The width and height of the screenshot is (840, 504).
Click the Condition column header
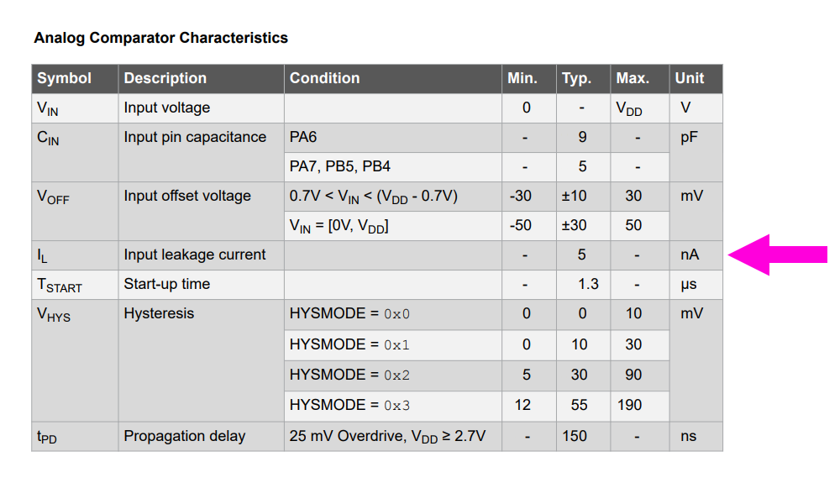[392, 79]
